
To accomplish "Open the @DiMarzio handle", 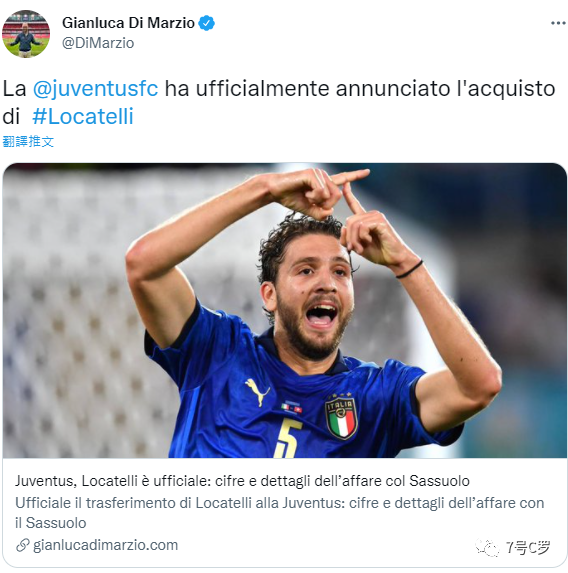I will (x=98, y=43).
